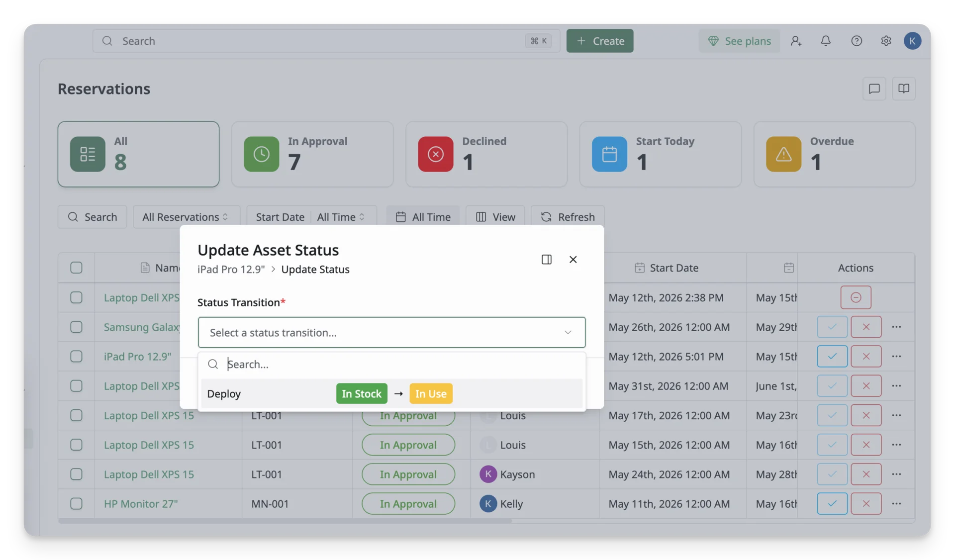The image size is (955, 560).
Task: Select the All reservations card
Action: 138,154
